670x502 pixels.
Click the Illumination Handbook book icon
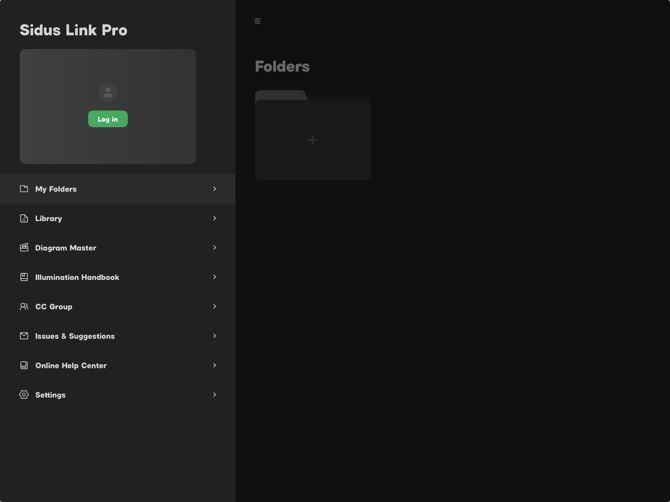click(x=24, y=277)
